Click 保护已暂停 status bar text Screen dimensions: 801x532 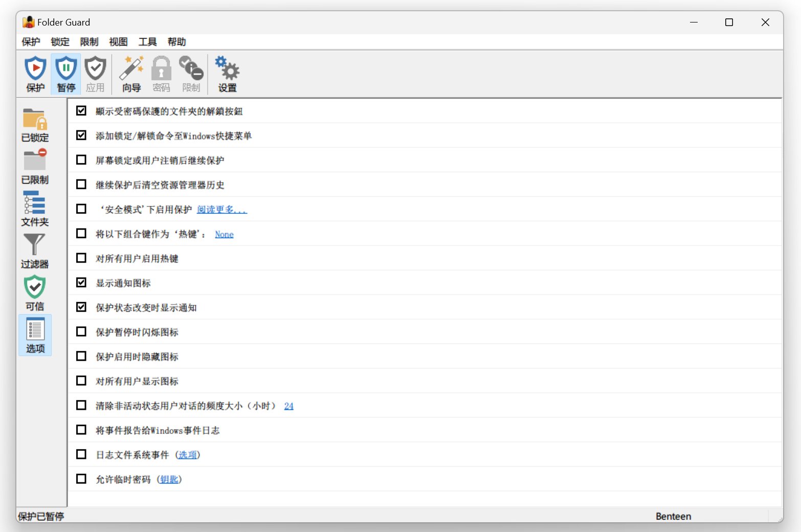(41, 516)
